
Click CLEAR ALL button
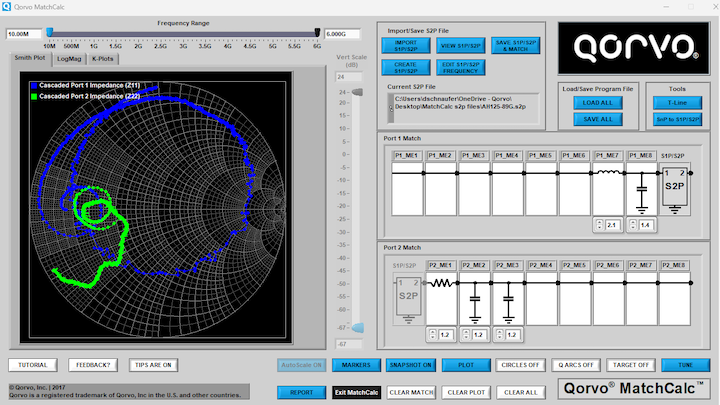(x=521, y=393)
